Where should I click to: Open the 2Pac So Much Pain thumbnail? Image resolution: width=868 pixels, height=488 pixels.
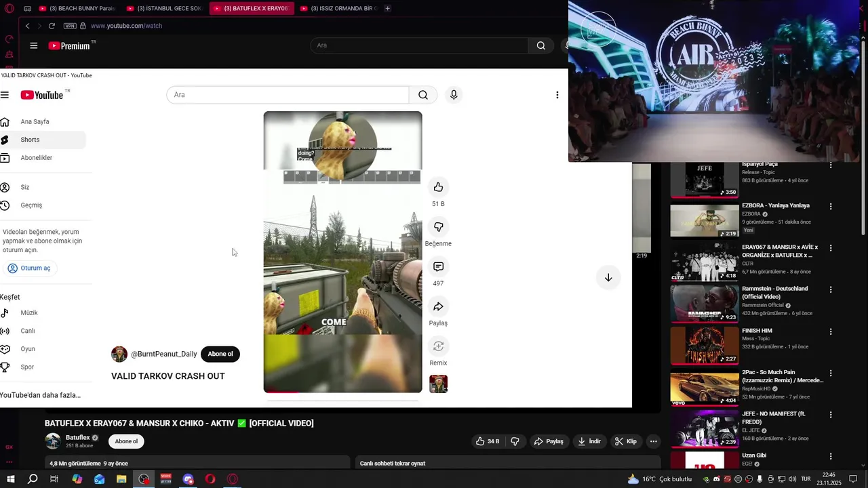tap(705, 388)
